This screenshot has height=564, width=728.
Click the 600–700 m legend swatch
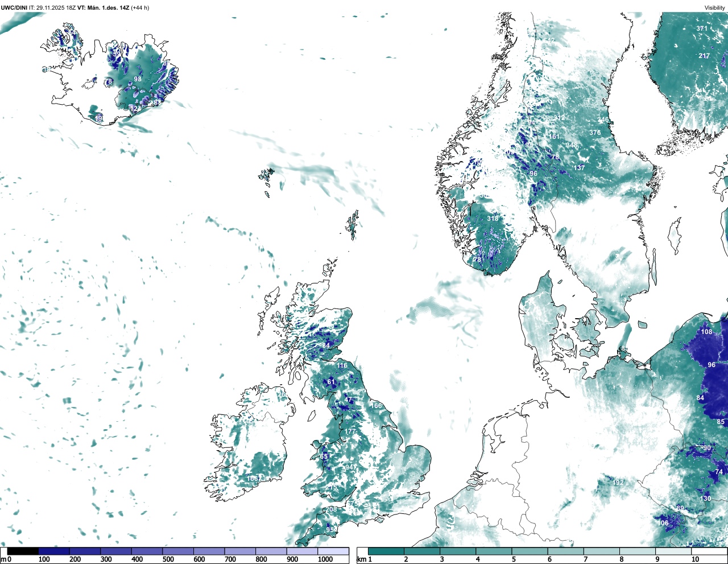click(x=209, y=551)
